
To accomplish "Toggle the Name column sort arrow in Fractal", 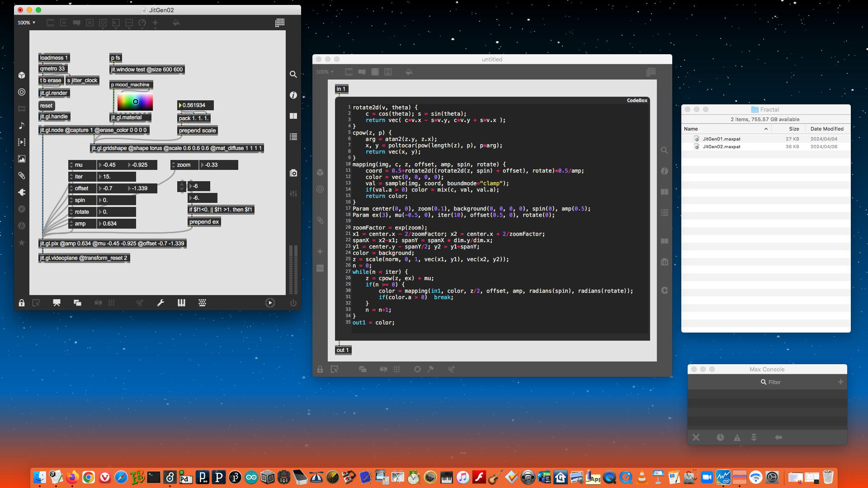I will [766, 129].
